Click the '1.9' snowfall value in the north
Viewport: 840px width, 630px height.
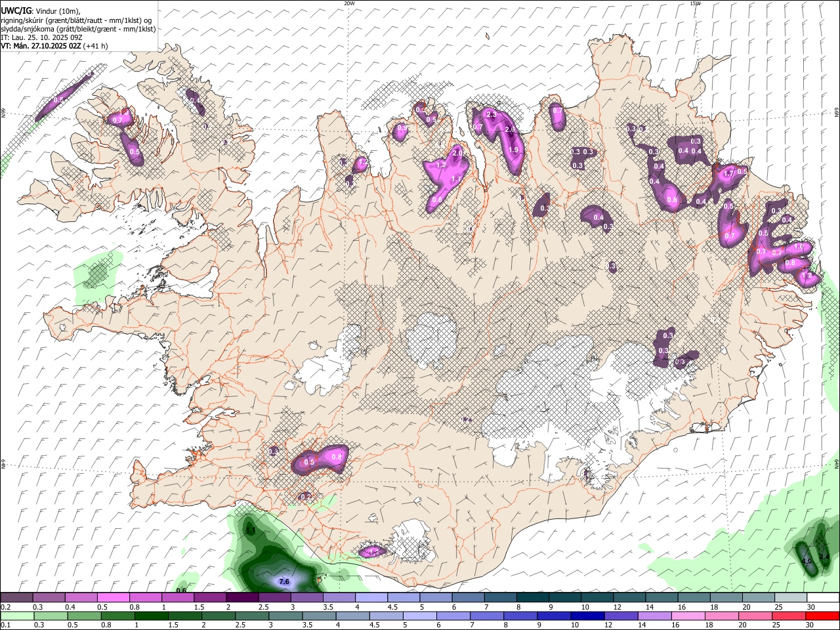click(514, 150)
